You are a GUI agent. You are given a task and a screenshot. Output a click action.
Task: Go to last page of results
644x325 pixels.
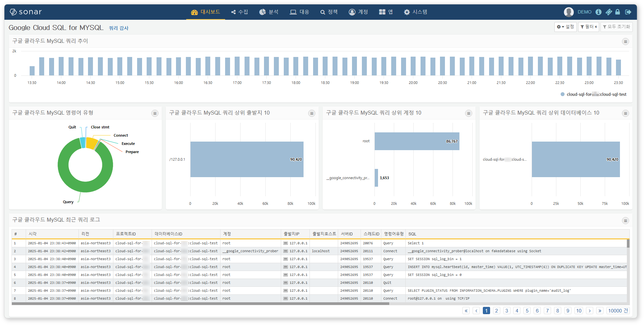pos(600,311)
